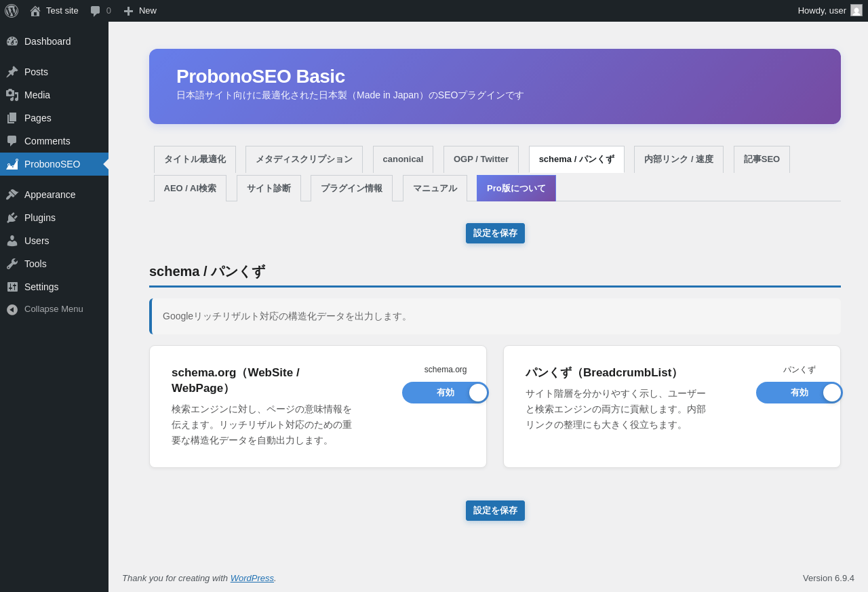Follow the WordPress footer link
Image resolution: width=868 pixels, height=592 pixels.
point(252,578)
